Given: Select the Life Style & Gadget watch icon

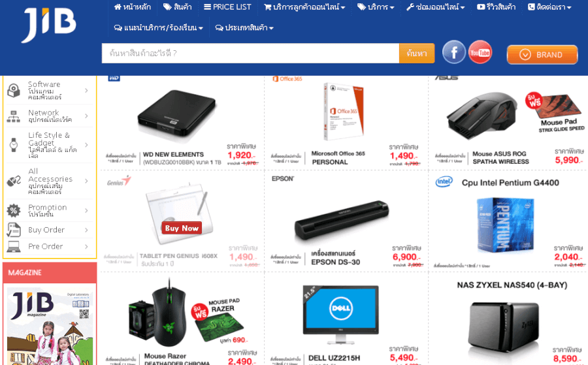Looking at the screenshot, I should (x=14, y=145).
